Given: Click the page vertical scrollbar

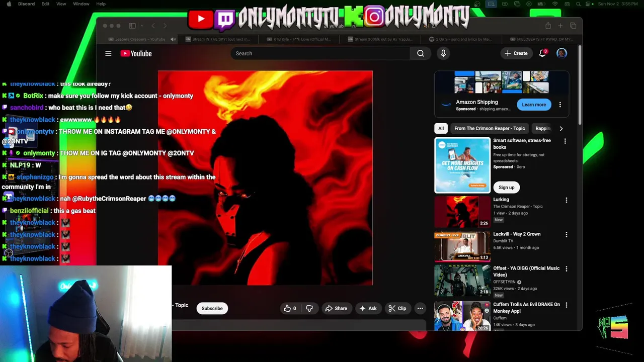Looking at the screenshot, I should tap(580, 85).
